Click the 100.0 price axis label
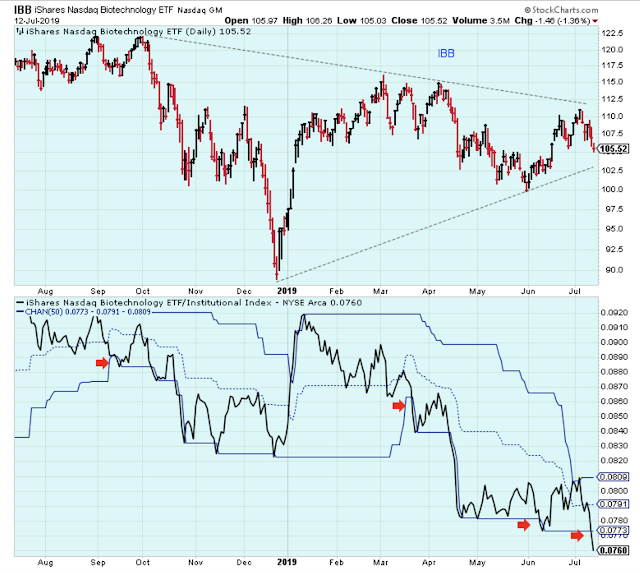The width and height of the screenshot is (640, 573). (x=612, y=189)
